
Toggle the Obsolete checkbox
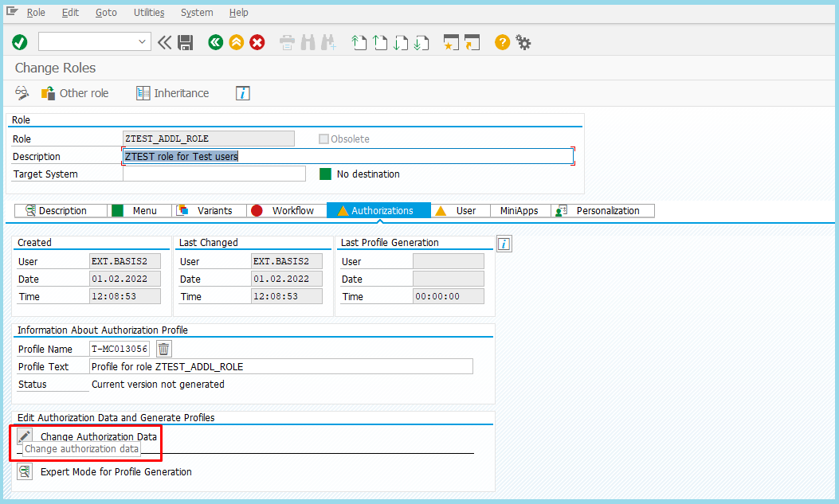323,139
